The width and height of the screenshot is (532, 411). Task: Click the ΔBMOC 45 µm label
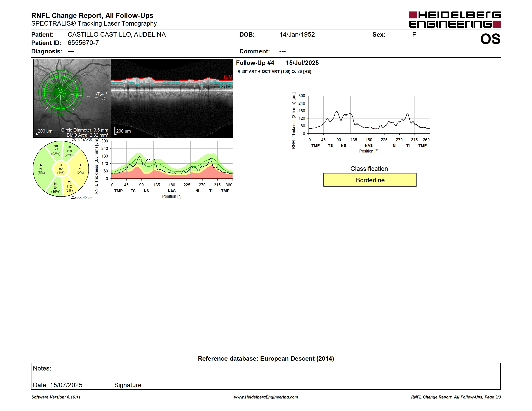click(x=82, y=197)
